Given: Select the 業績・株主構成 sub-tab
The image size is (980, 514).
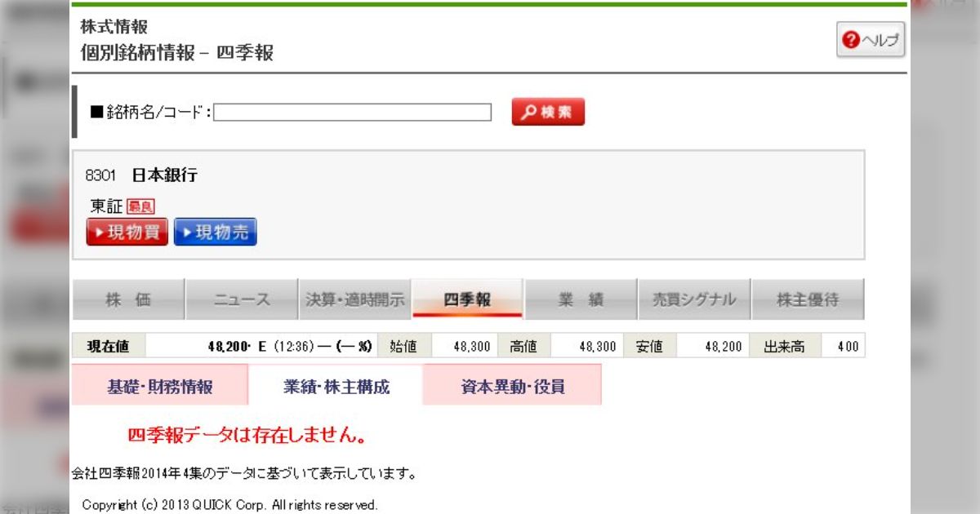Looking at the screenshot, I should pos(336,387).
